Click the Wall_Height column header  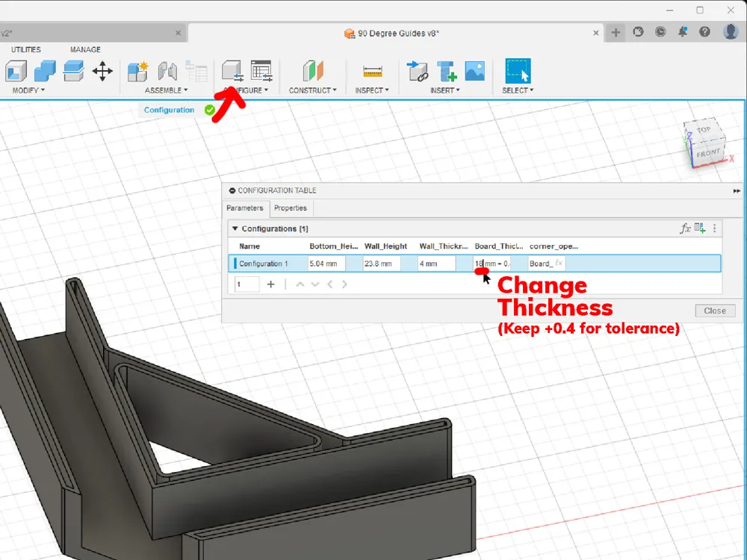(x=386, y=246)
